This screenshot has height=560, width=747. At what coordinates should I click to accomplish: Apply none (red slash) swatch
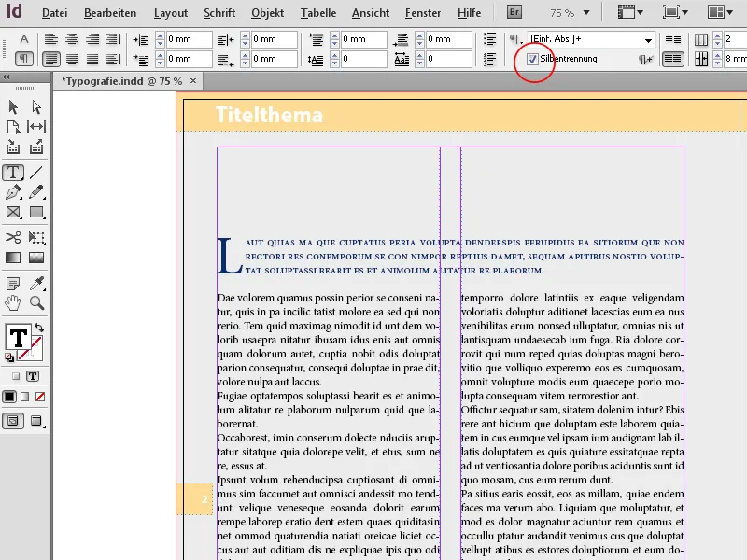click(x=40, y=397)
